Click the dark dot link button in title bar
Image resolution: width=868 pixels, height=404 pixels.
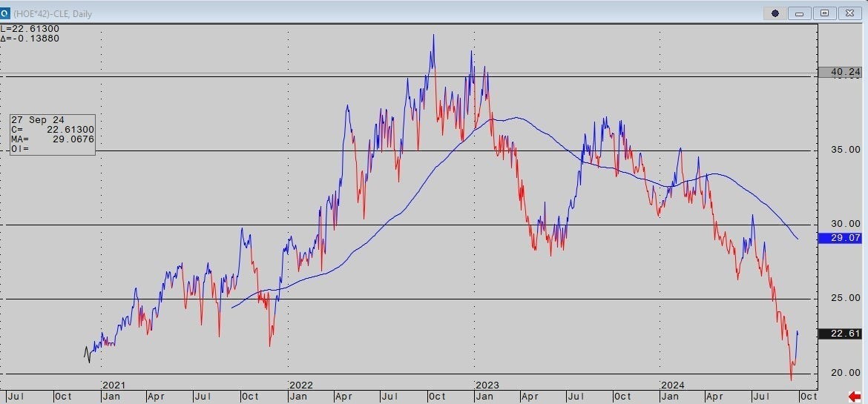[775, 13]
